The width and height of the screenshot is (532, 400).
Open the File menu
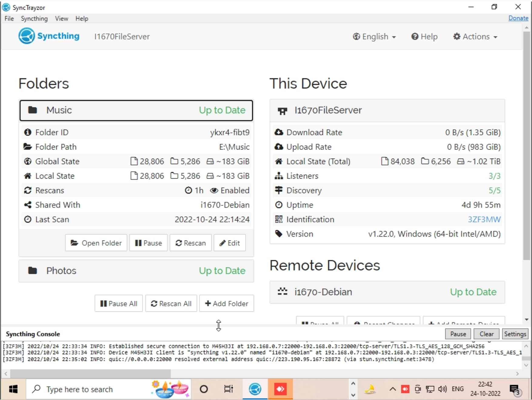coord(9,18)
